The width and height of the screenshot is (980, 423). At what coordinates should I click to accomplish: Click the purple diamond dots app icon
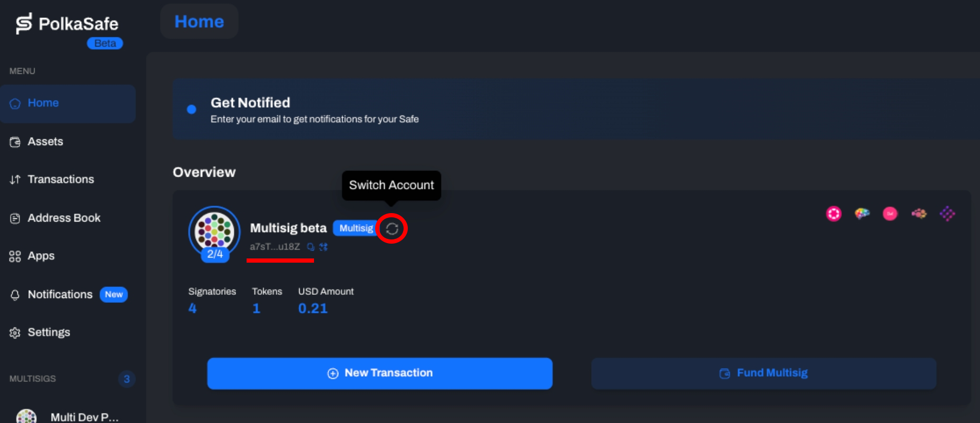point(947,214)
